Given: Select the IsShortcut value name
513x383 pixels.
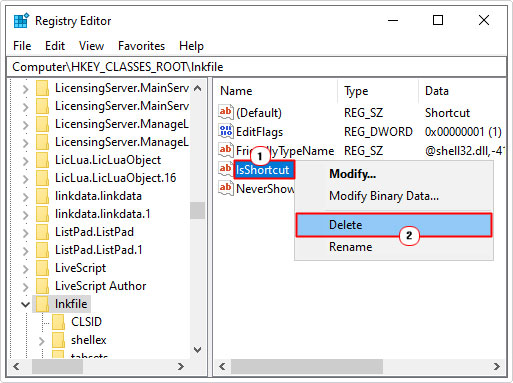Looking at the screenshot, I should coord(262,170).
